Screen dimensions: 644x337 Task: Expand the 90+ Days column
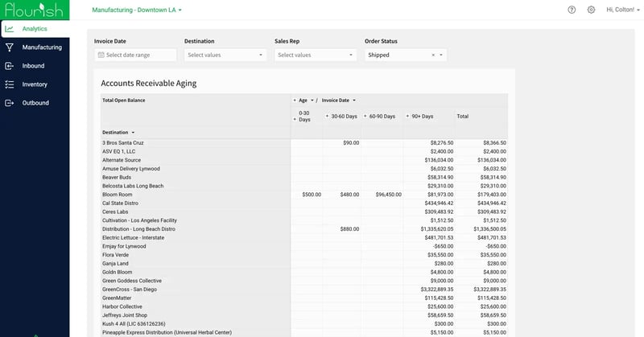tap(407, 116)
